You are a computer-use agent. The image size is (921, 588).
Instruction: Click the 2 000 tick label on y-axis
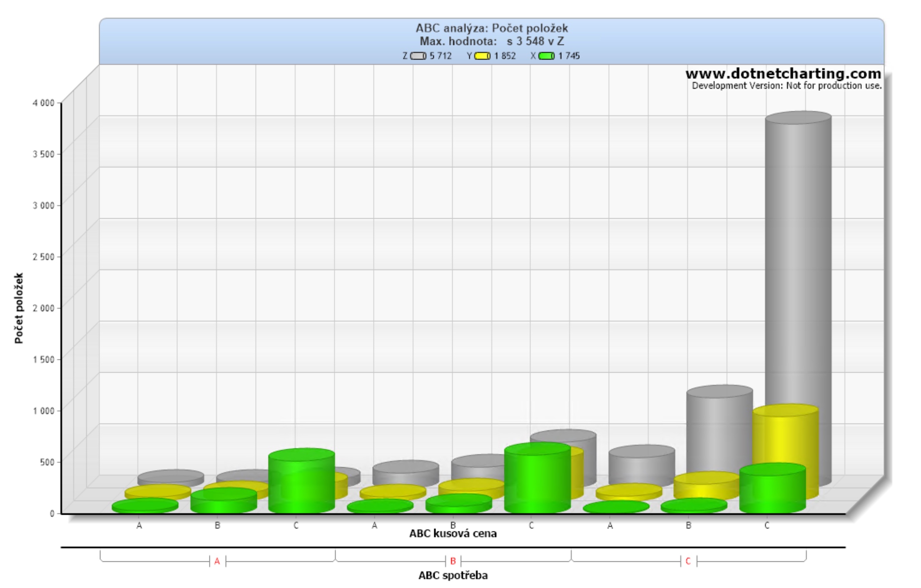[44, 308]
